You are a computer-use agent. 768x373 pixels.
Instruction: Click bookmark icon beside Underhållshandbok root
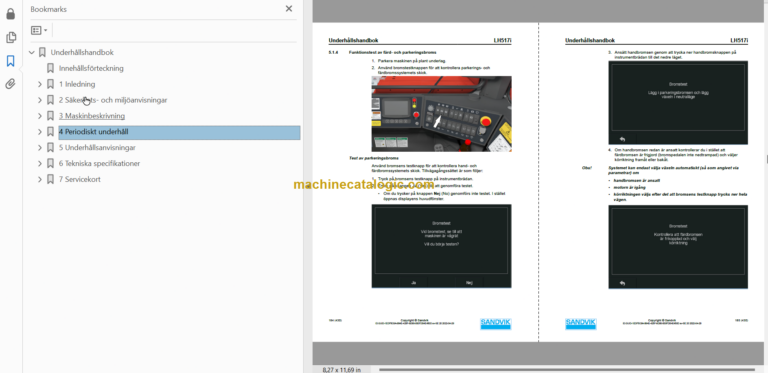42,52
